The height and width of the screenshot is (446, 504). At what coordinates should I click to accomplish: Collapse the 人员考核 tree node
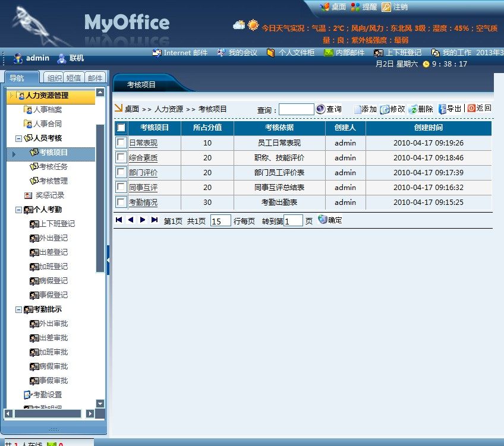tap(19, 138)
